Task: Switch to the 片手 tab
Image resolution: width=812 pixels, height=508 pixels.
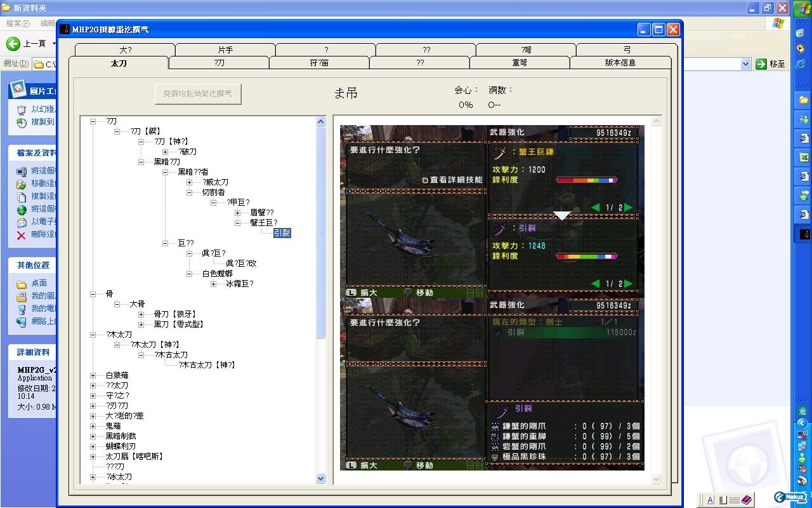Action: 225,50
